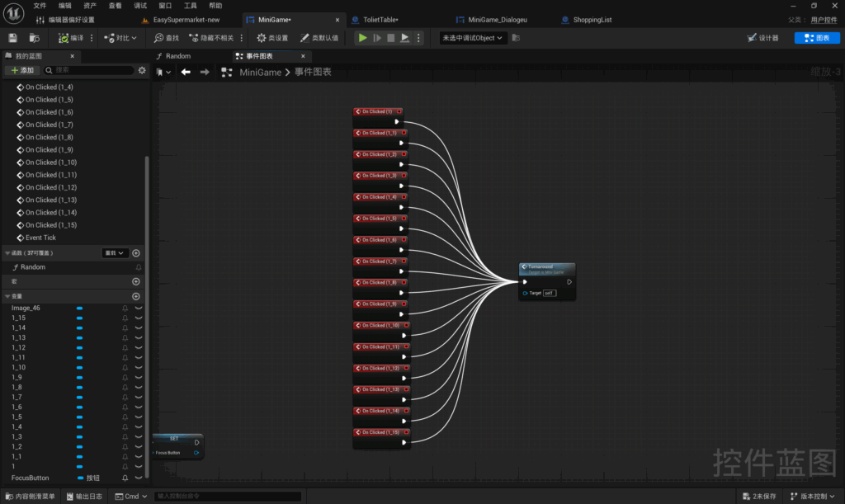Toggle visibility eye for Image_46 variable

(139, 308)
